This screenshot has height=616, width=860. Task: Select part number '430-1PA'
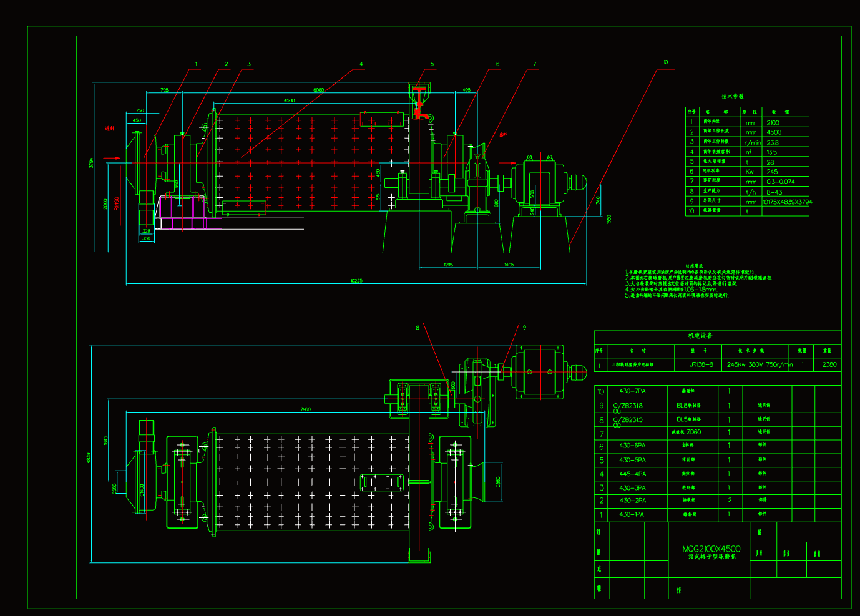632,514
